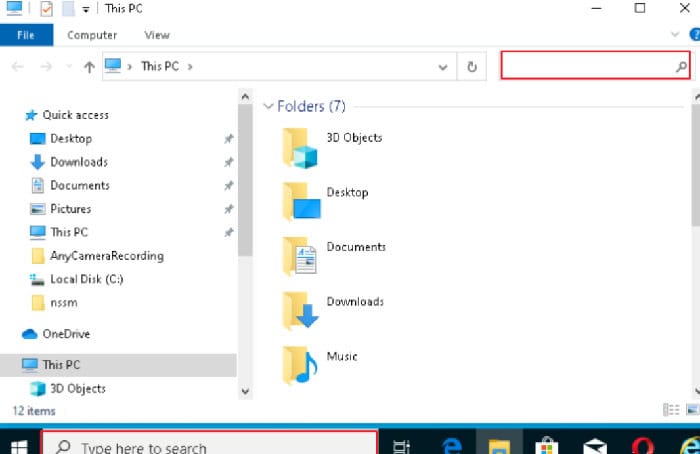
Task: Click navigation pane scrollbar up arrow
Action: [x=245, y=96]
